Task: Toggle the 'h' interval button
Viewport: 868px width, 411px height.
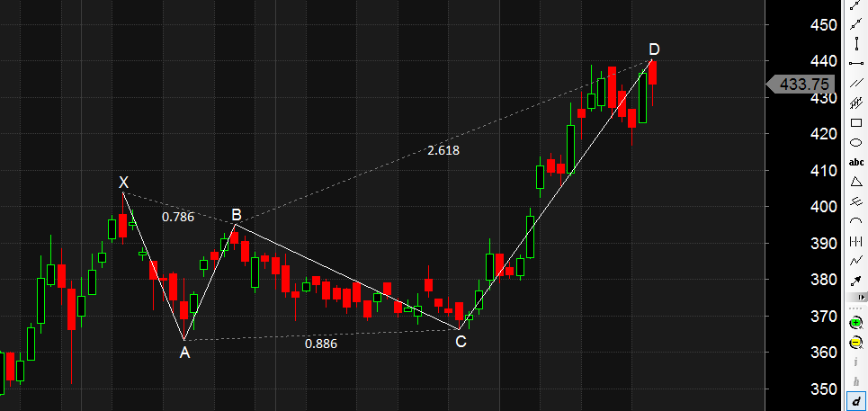Action: point(856,381)
